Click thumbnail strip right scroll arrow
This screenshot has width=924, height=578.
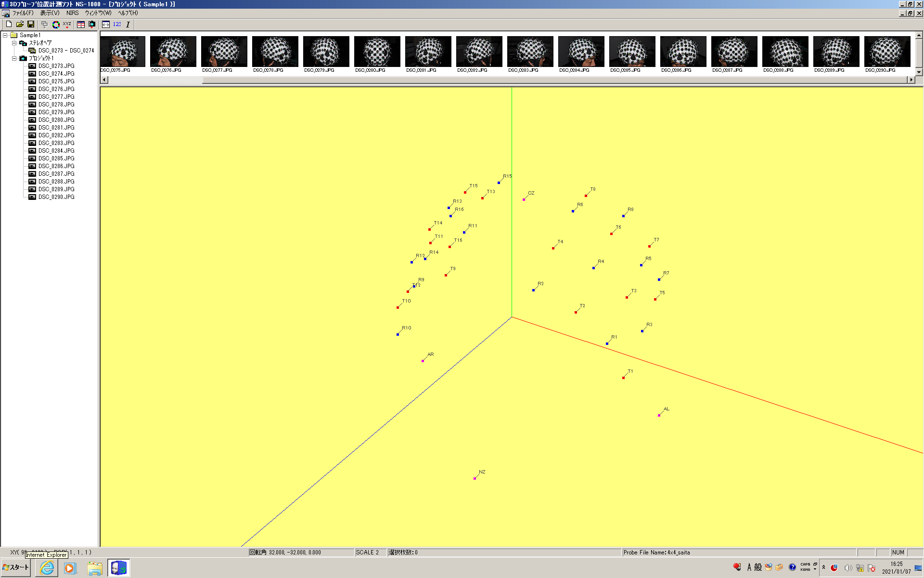click(x=911, y=79)
